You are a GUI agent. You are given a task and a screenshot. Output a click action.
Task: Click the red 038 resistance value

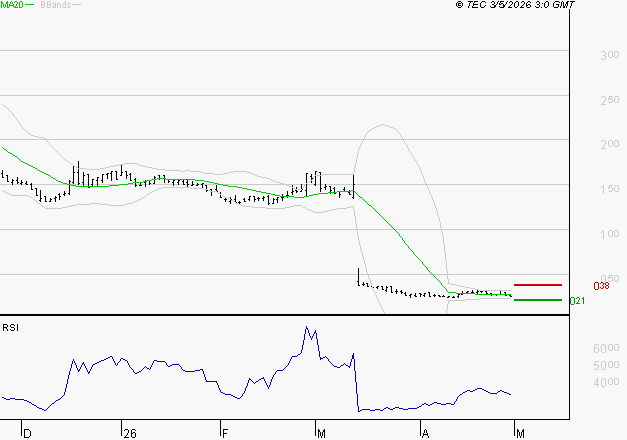[601, 286]
